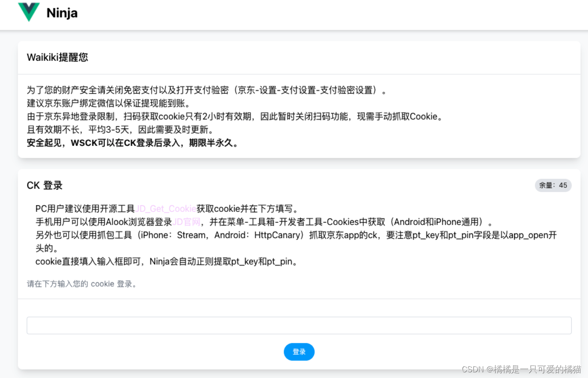The height and width of the screenshot is (378, 588).
Task: Click the line 建议京东账户绑定微信
Action: [109, 104]
